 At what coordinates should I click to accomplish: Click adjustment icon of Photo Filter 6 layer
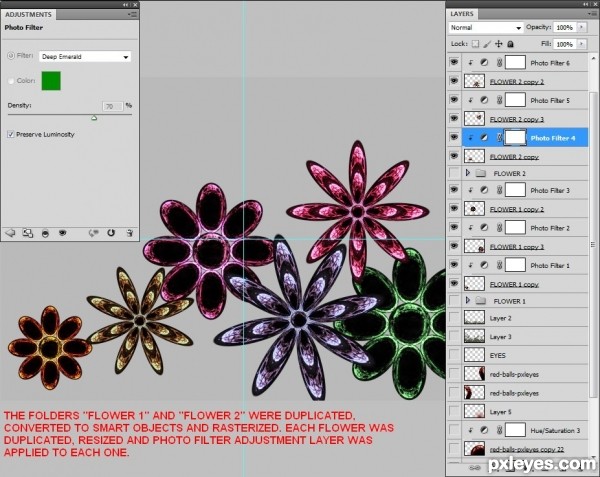pyautogui.click(x=484, y=62)
